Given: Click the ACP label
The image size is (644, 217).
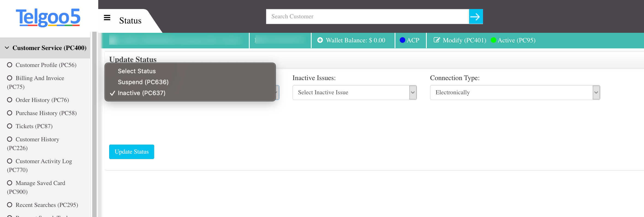Looking at the screenshot, I should [x=413, y=40].
